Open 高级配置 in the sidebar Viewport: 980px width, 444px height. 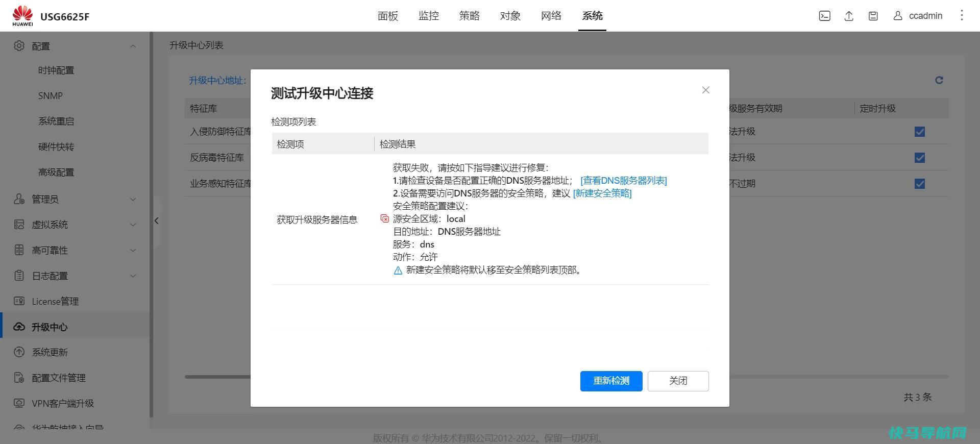pos(56,172)
